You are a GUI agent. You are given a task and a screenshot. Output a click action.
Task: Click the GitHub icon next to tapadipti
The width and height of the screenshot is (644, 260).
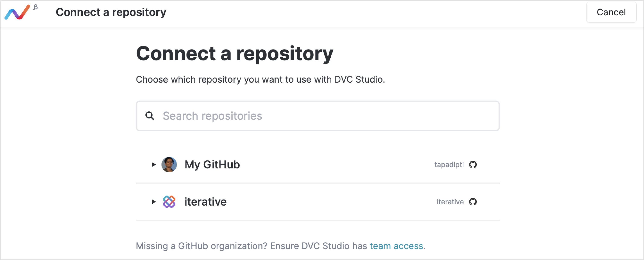click(472, 165)
